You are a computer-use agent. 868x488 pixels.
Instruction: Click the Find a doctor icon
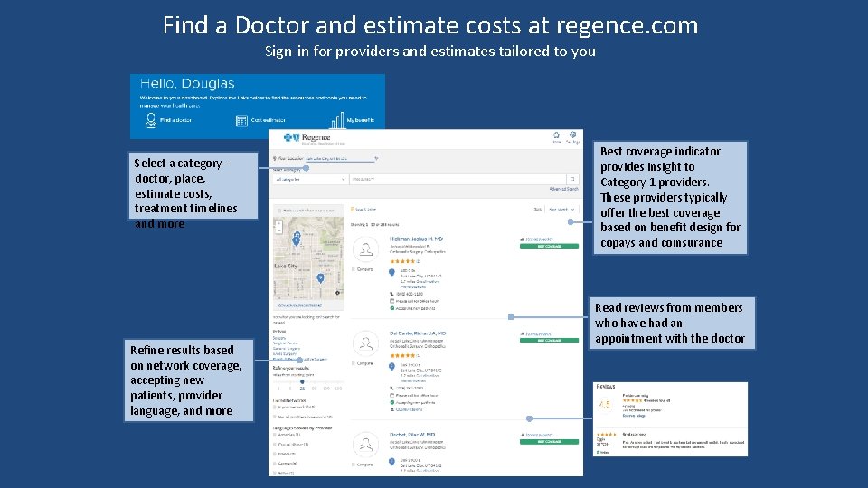(151, 120)
